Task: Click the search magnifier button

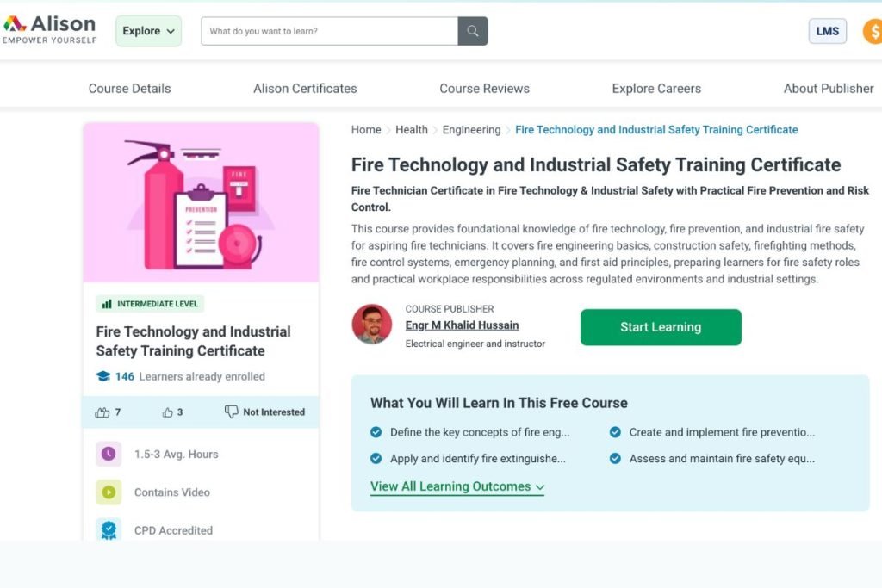Action: pos(473,31)
